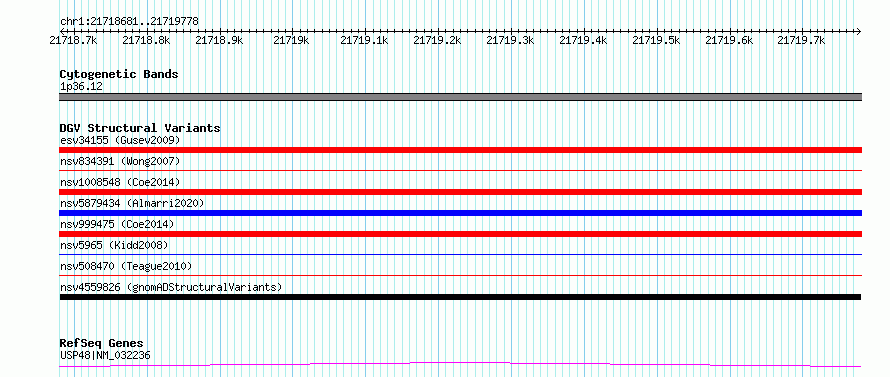Image resolution: width=890 pixels, height=377 pixels.
Task: Select the thin red nsv834391 variant line
Action: pyautogui.click(x=460, y=170)
